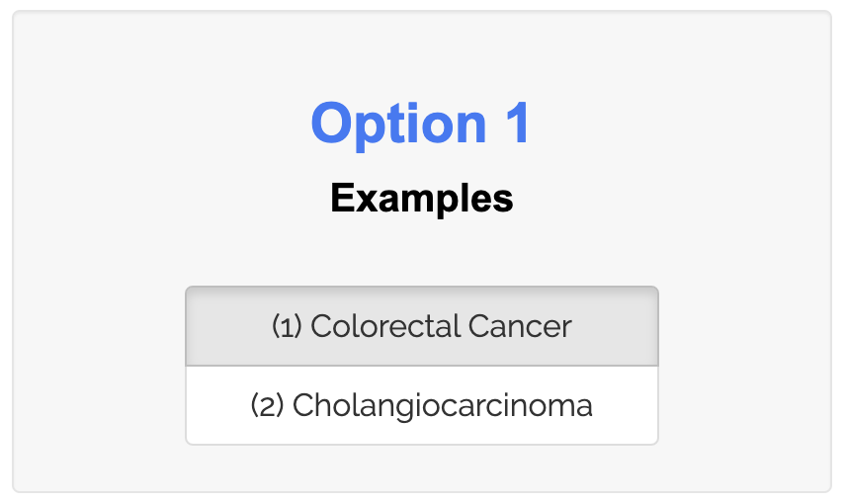Click the divider between the two example rows

[422, 366]
